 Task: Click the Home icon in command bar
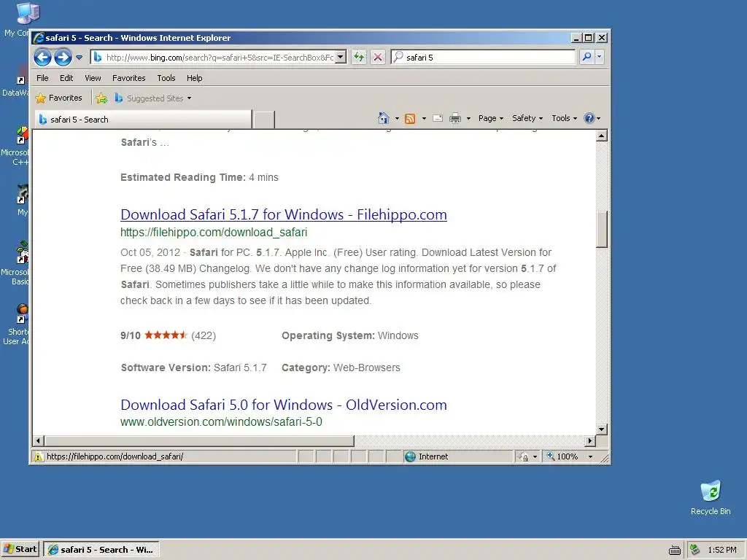384,118
